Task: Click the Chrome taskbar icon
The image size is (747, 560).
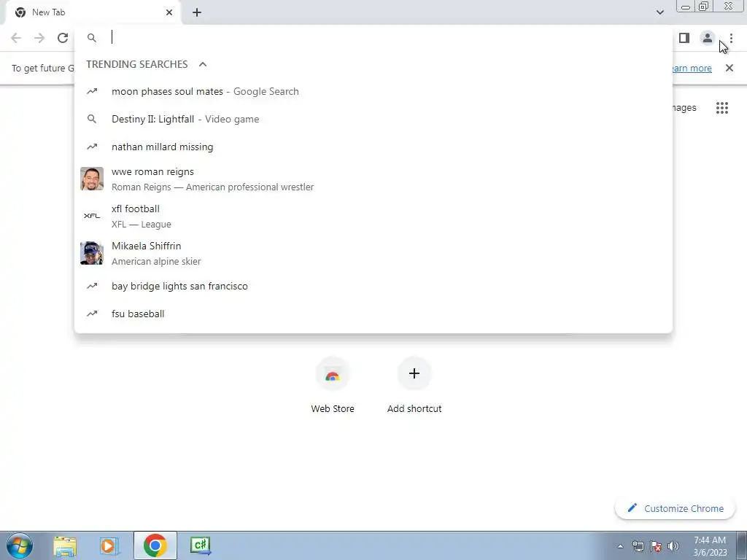Action: click(155, 545)
